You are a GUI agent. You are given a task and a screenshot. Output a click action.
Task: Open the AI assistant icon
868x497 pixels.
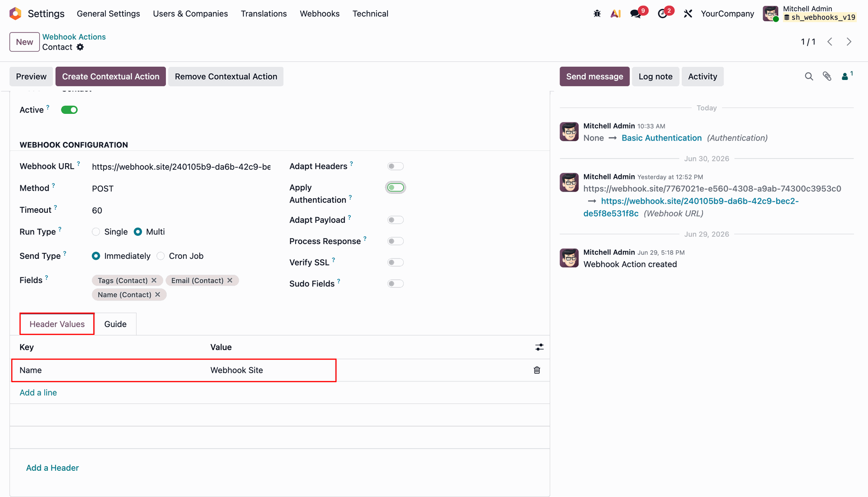click(x=615, y=14)
